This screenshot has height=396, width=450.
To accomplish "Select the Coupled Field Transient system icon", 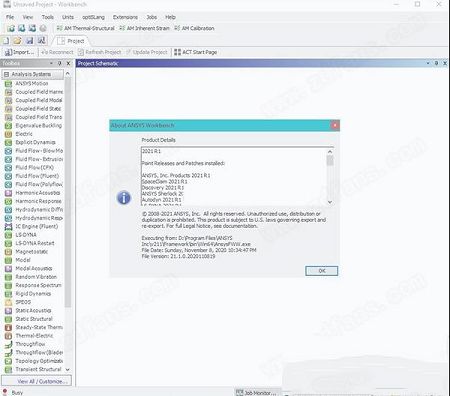I will click(x=8, y=117).
